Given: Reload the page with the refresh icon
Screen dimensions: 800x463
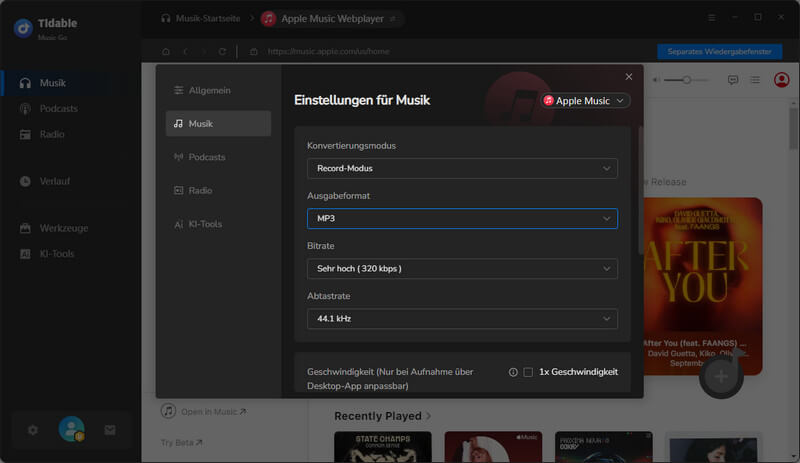Looking at the screenshot, I should (x=222, y=52).
